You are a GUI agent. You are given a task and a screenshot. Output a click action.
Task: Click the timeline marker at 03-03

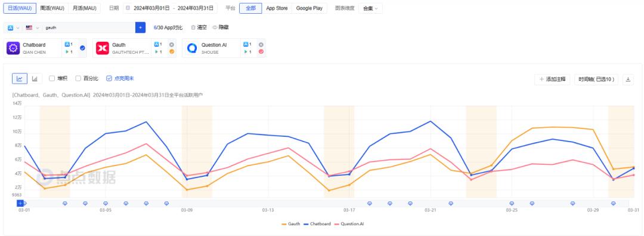point(65,204)
